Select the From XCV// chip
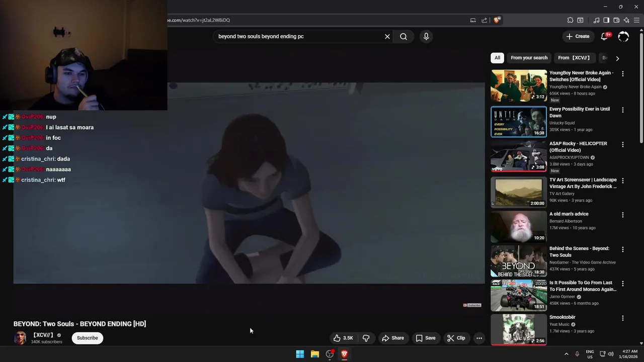Screen dimensions: 644x362 [x=574, y=58]
